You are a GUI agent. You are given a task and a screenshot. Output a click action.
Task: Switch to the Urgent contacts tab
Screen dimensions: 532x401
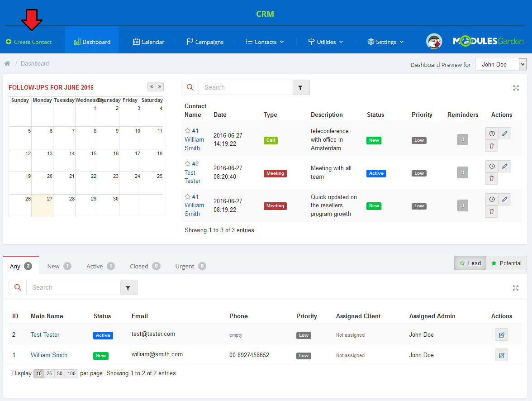point(190,266)
